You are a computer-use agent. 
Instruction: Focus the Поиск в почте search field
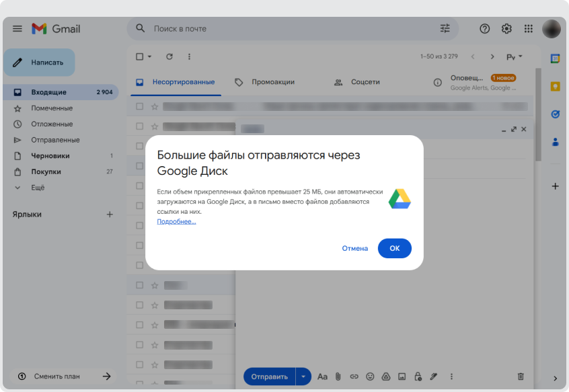(x=293, y=29)
